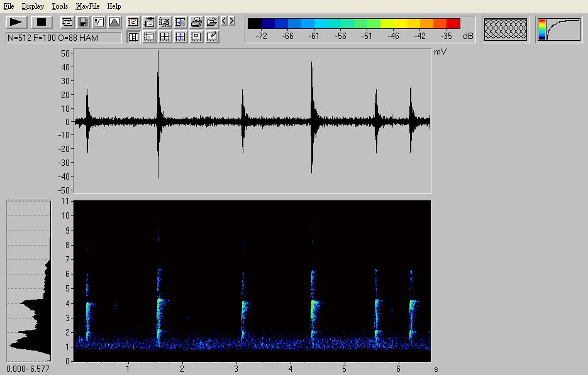Click the power spectrum panel beside spectrogram

29,281
